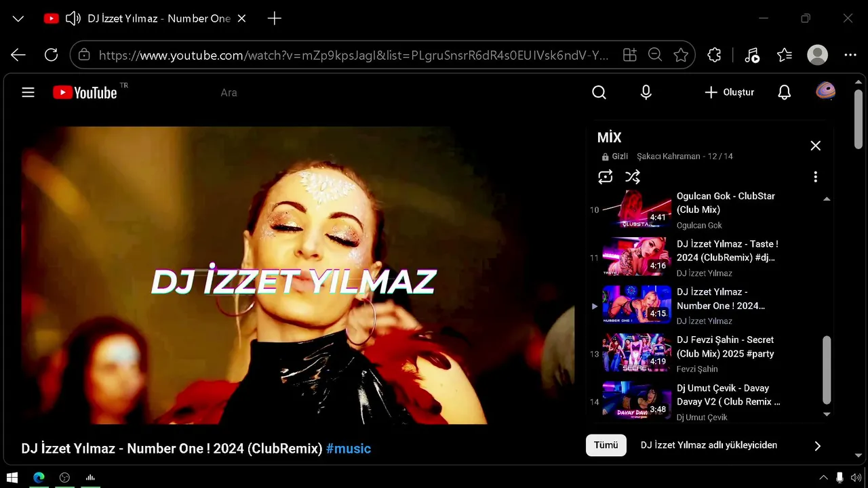Open MİX playlist more options menu
The height and width of the screenshot is (488, 868).
[815, 177]
